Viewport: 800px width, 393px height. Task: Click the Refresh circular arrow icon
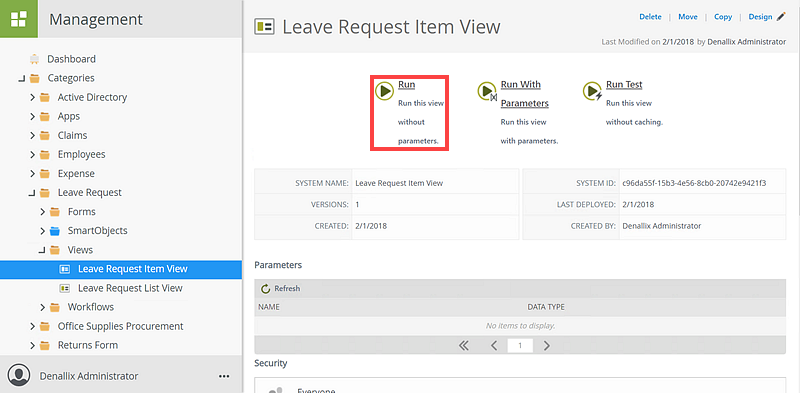pyautogui.click(x=265, y=289)
